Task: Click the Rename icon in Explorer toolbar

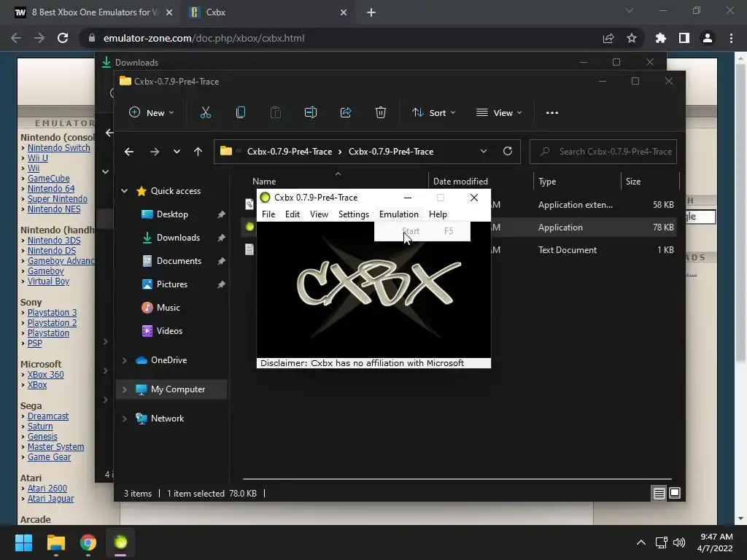Action: coord(311,113)
